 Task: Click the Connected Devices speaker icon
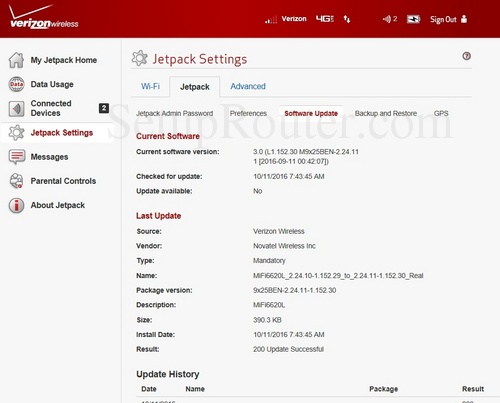[x=16, y=108]
